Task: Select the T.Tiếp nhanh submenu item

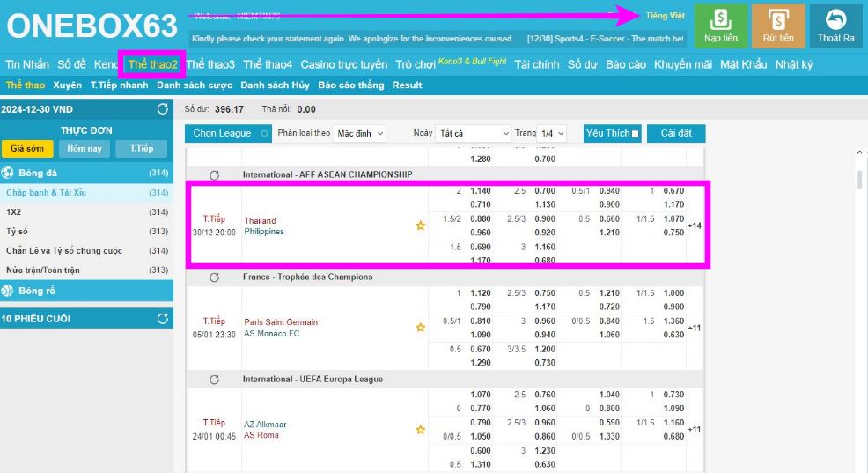Action: (119, 85)
